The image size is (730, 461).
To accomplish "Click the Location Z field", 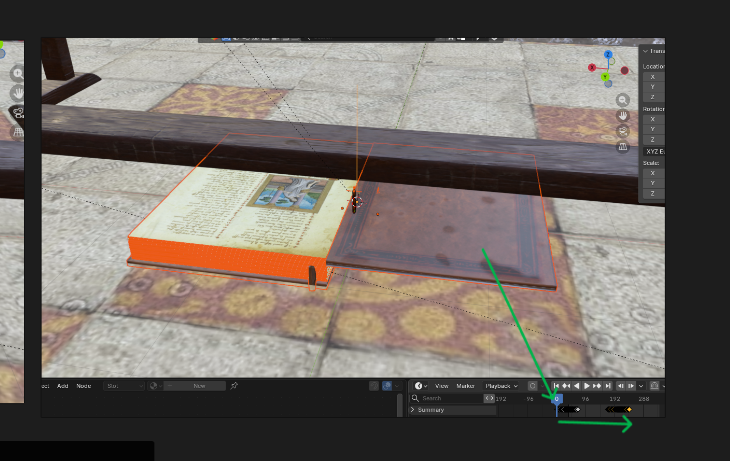I will (x=654, y=97).
